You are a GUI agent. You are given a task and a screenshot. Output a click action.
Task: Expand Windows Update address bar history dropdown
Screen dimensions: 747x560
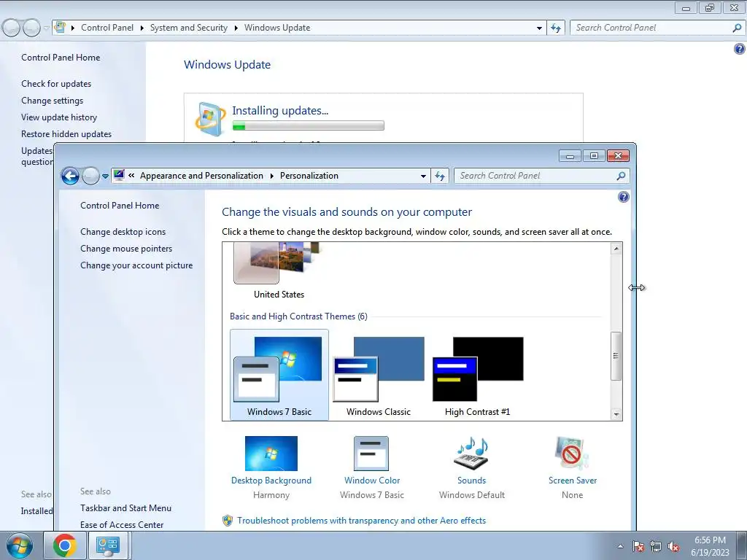point(539,28)
